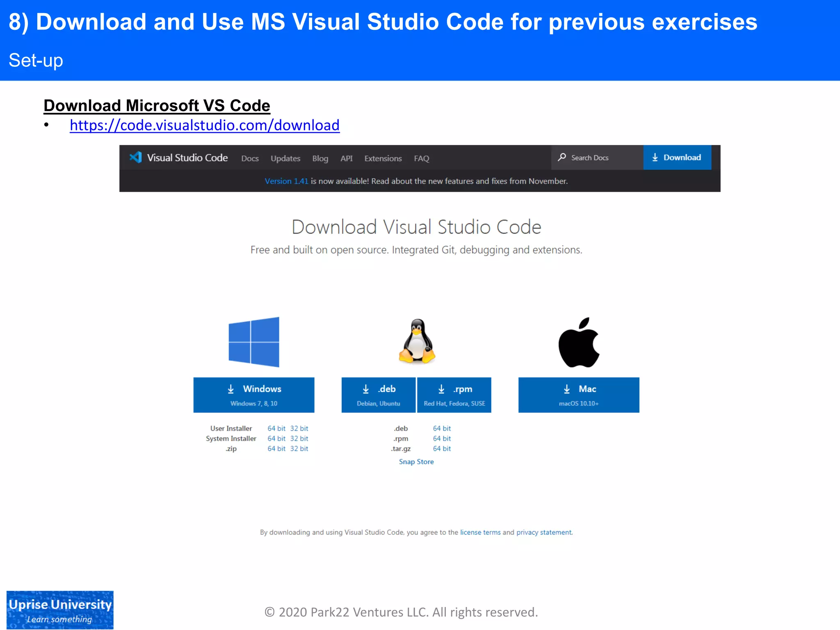Click the search magnifier icon
The height and width of the screenshot is (630, 840).
pyautogui.click(x=562, y=157)
